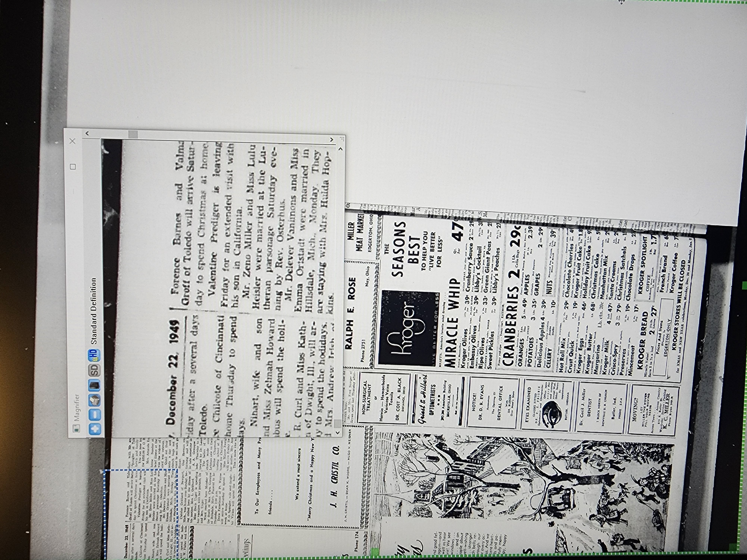
Task: Switch to SD standard definition mode
Action: point(95,370)
